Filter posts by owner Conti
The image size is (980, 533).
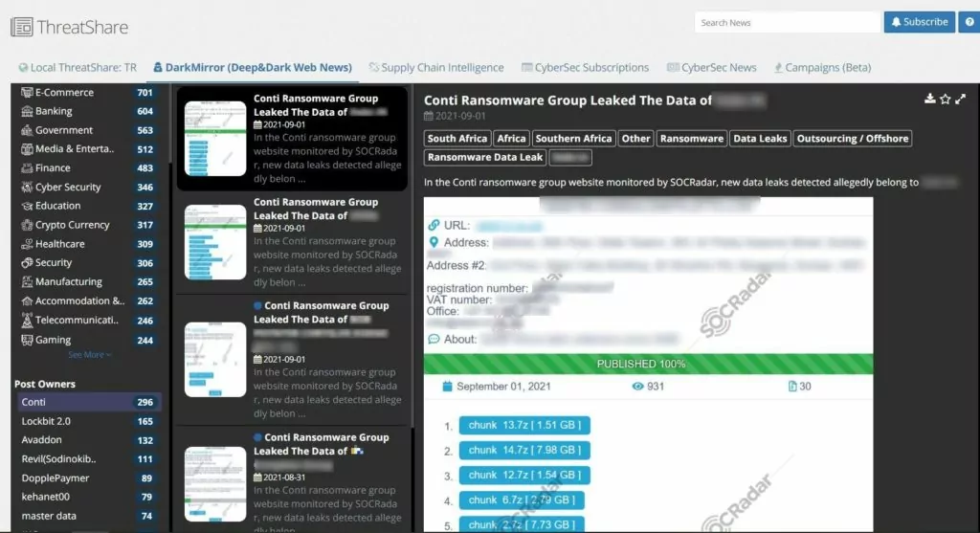coord(88,402)
